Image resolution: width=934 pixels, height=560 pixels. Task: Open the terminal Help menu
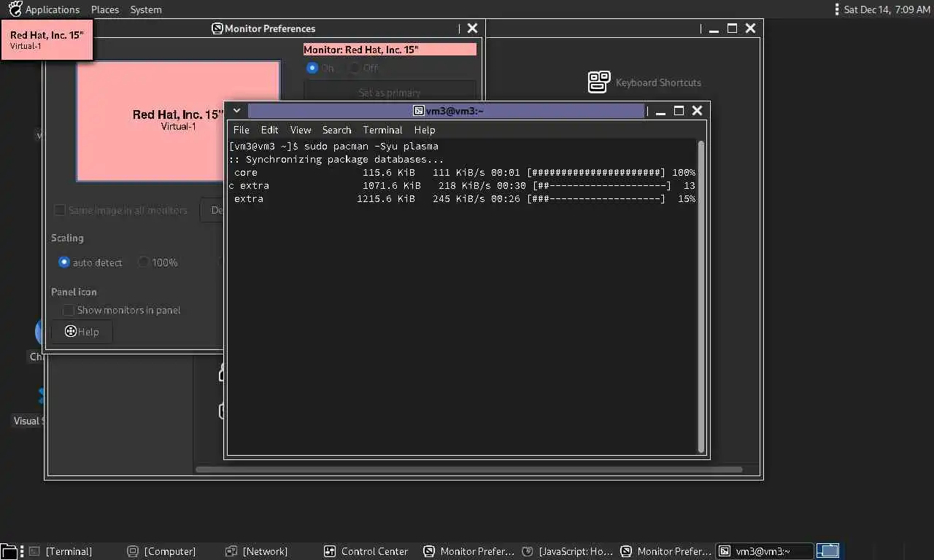coord(425,130)
